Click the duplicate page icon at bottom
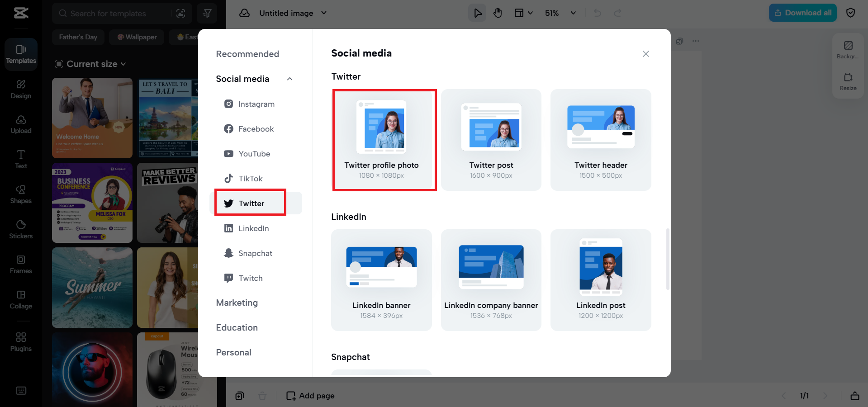Viewport: 868px width, 407px height. pyautogui.click(x=240, y=396)
